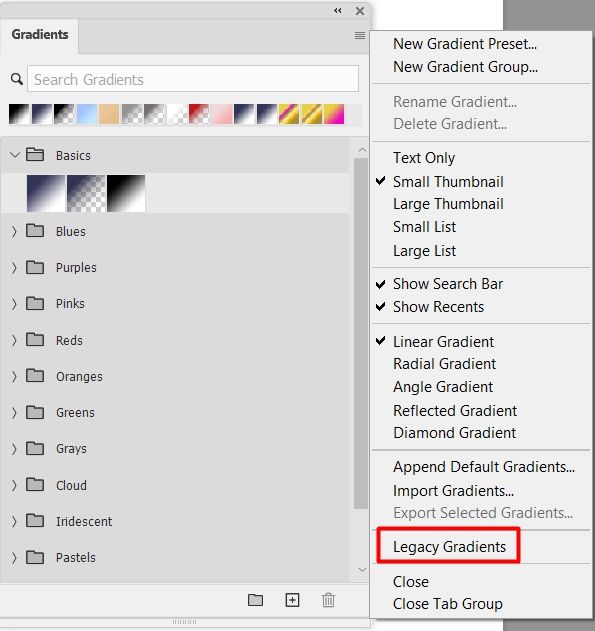This screenshot has width=595, height=631.
Task: Expand the Iridescent gradient group
Action: tap(14, 522)
